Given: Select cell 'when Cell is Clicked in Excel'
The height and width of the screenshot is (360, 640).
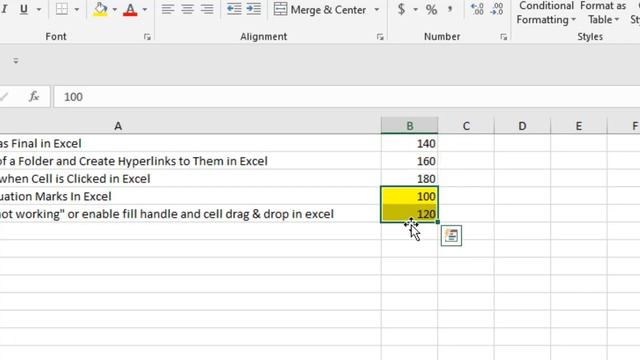Looking at the screenshot, I should [x=190, y=178].
